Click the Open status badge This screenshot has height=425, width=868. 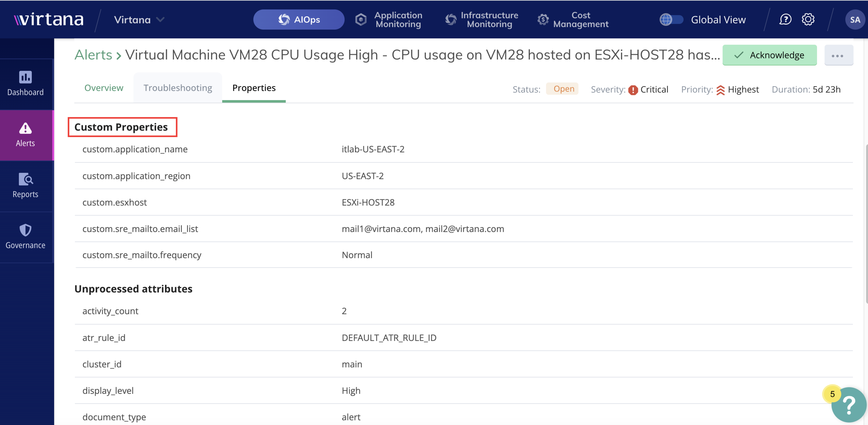tap(562, 89)
